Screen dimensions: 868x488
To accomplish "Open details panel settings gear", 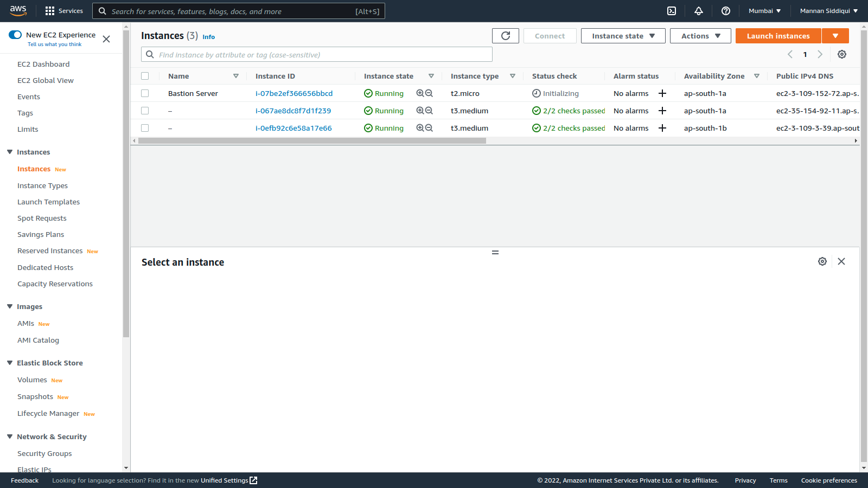I will [822, 261].
